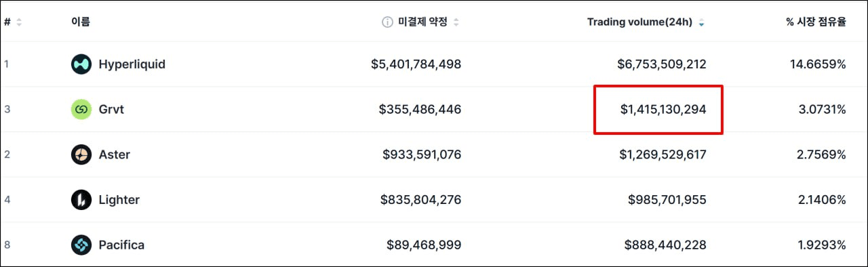The image size is (868, 267).
Task: Open the Pacifica exchange link
Action: click(x=121, y=245)
